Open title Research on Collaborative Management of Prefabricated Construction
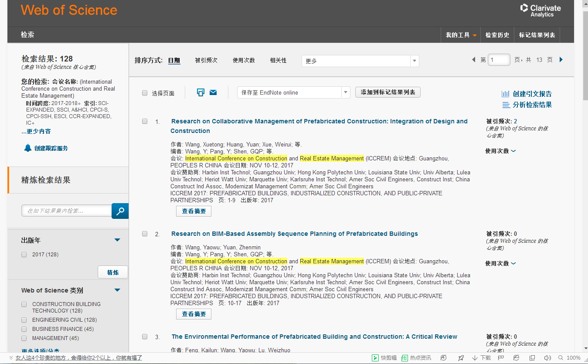Image resolution: width=588 pixels, height=364 pixels. point(319,126)
